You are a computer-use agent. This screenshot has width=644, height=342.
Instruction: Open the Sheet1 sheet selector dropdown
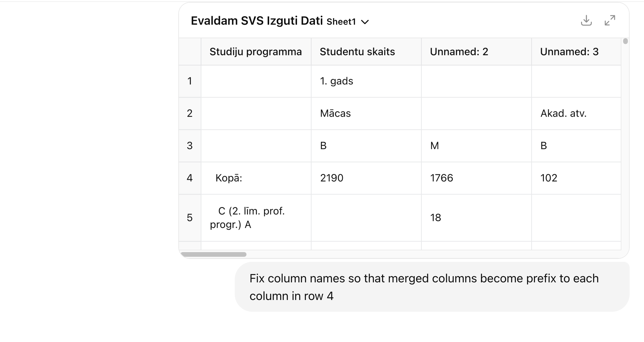pos(348,22)
